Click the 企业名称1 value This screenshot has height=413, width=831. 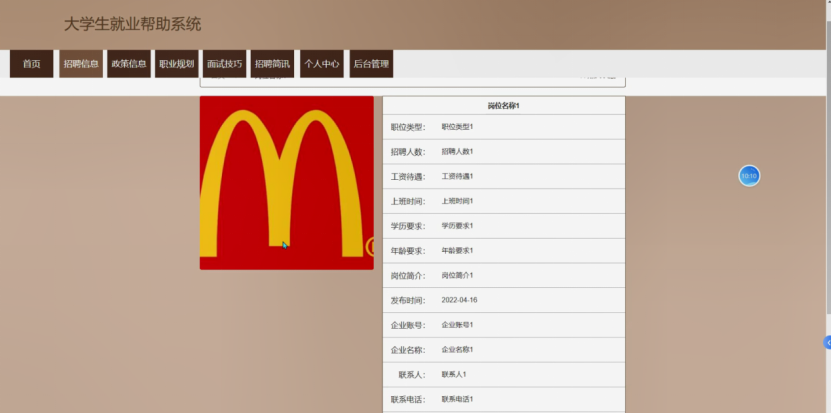(457, 350)
